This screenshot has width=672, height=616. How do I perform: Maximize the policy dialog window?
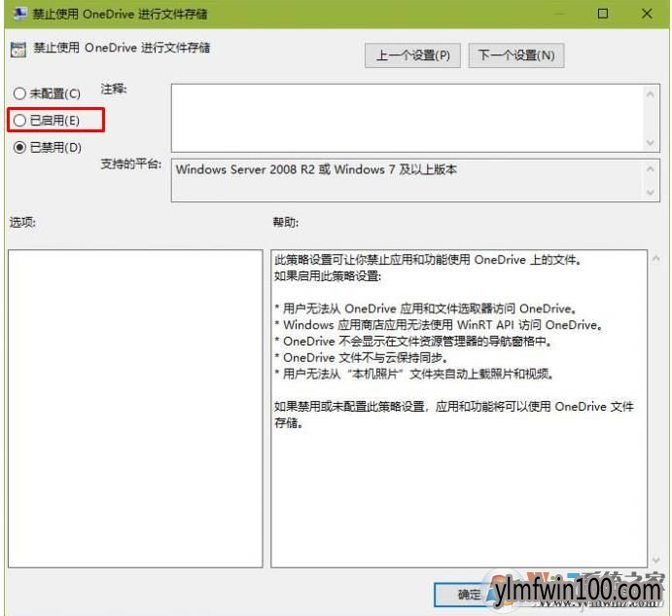[x=603, y=14]
